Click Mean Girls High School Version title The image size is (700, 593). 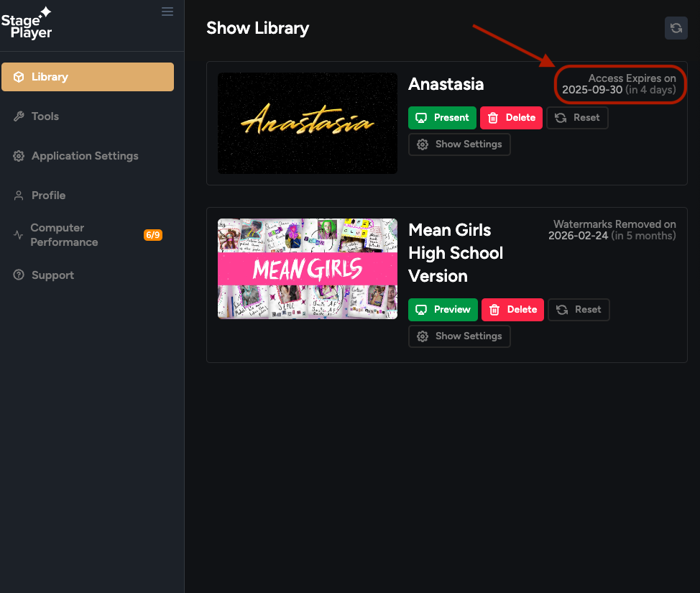[x=456, y=253]
